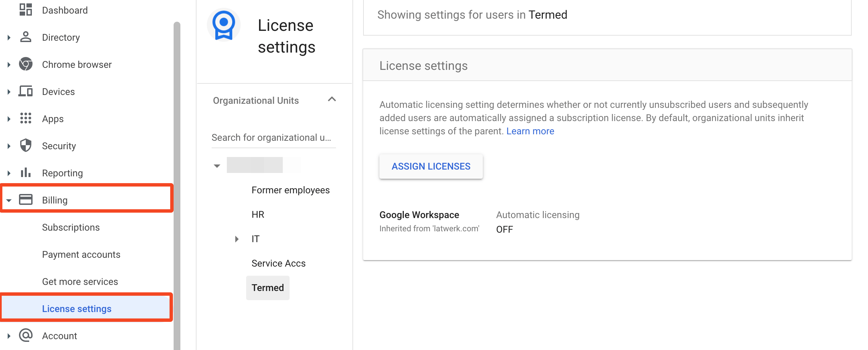Image resolution: width=868 pixels, height=350 pixels.
Task: Open Dashboard from the sidebar
Action: coord(65,10)
